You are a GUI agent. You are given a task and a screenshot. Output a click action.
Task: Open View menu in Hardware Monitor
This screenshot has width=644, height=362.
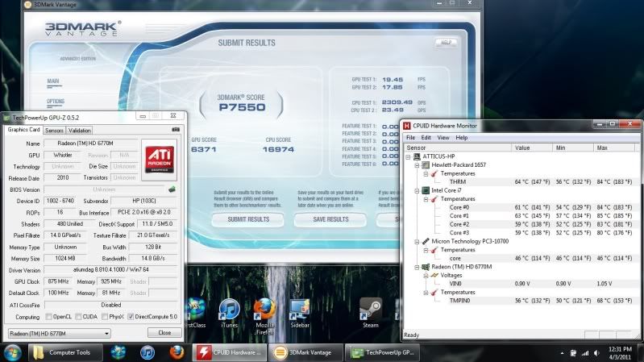442,138
